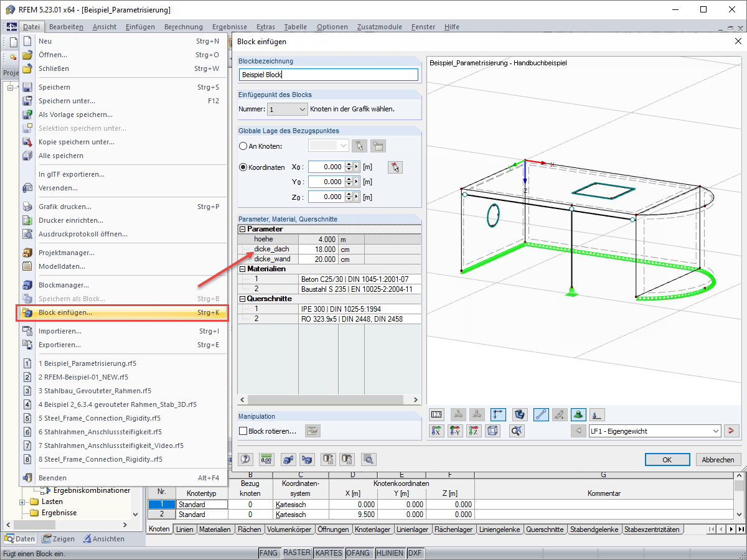Open the Ansichten navigator tab

coord(104,539)
